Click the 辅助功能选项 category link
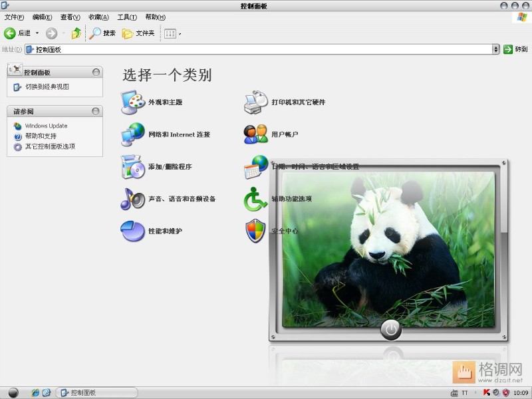532x399 pixels. point(291,199)
